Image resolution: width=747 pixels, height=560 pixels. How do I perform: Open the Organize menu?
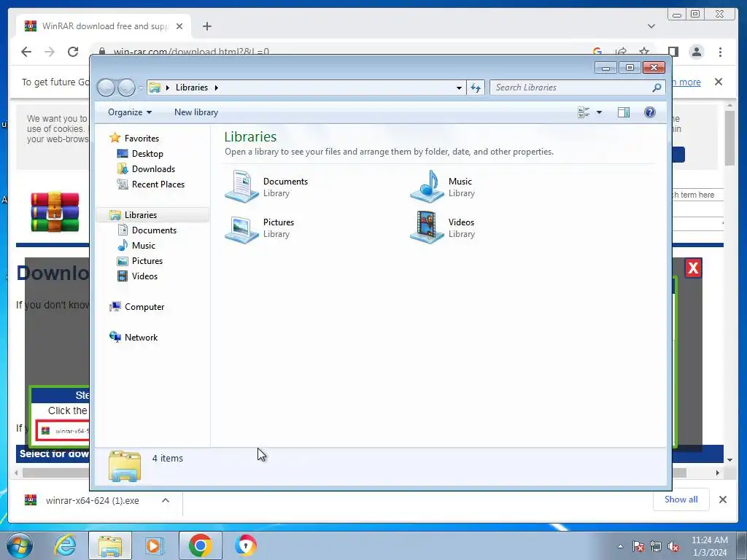[x=130, y=112]
